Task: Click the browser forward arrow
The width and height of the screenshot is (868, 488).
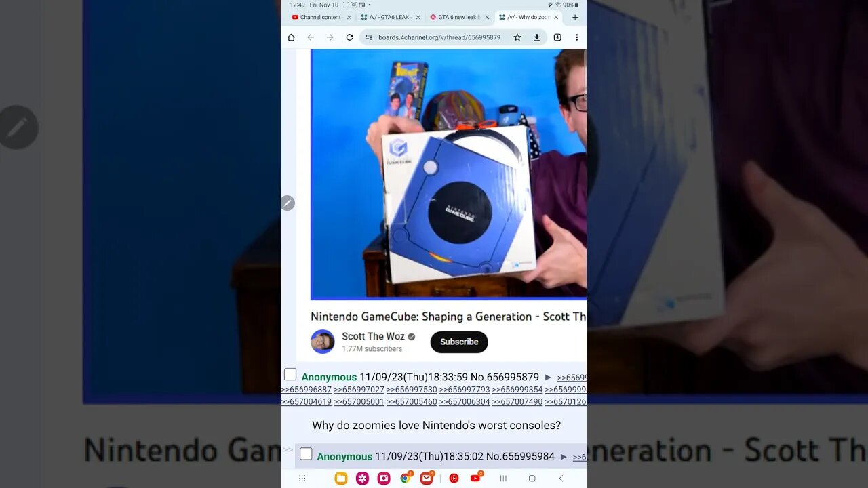Action: [330, 37]
